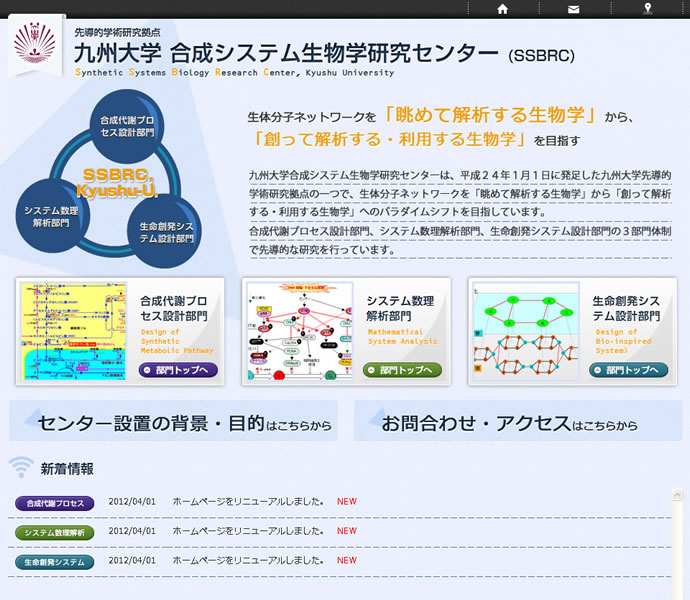Click the orange 「眺めて解析する生物学」 slogan

[489, 115]
